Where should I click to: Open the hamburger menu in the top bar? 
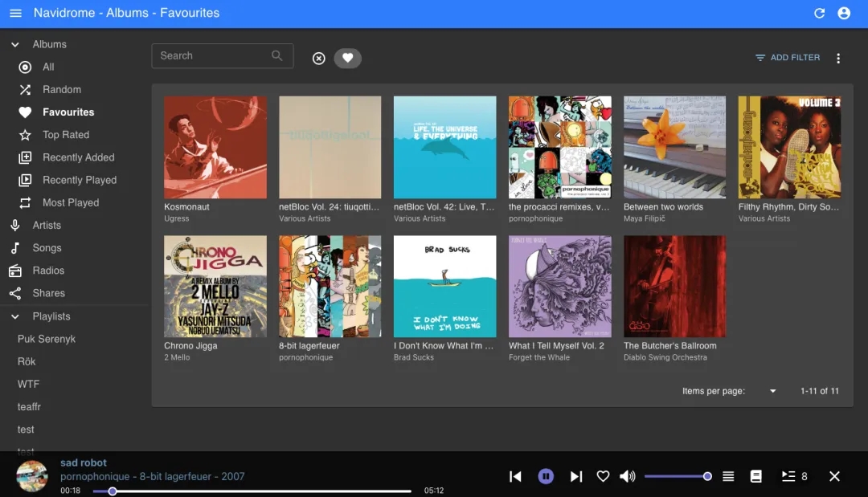click(x=15, y=13)
